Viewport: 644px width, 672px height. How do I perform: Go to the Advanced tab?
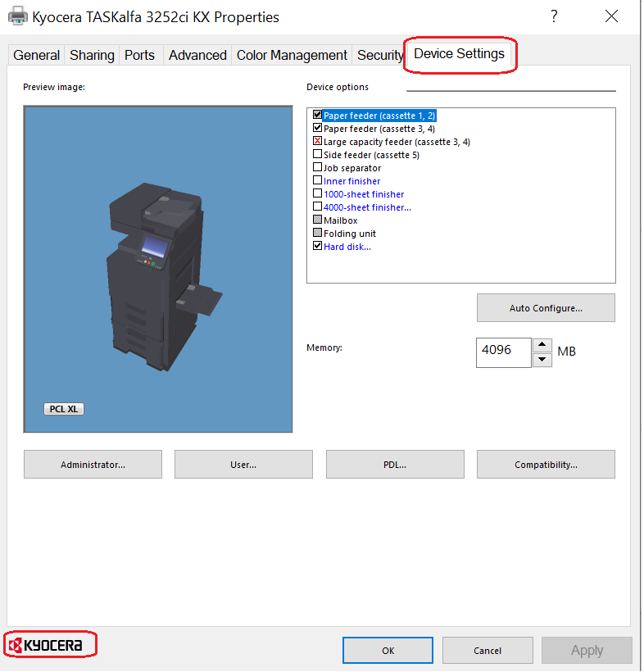[197, 55]
